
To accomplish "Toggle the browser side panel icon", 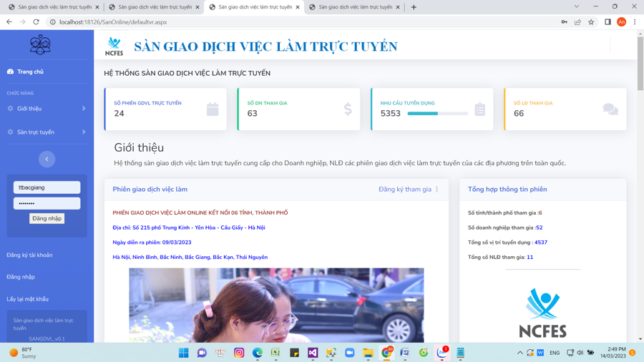I will click(x=608, y=22).
